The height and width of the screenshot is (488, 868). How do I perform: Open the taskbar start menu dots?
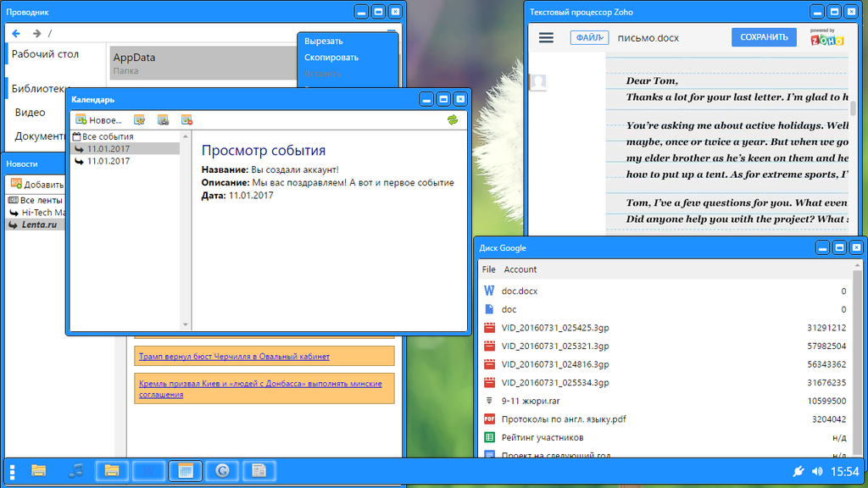12,471
